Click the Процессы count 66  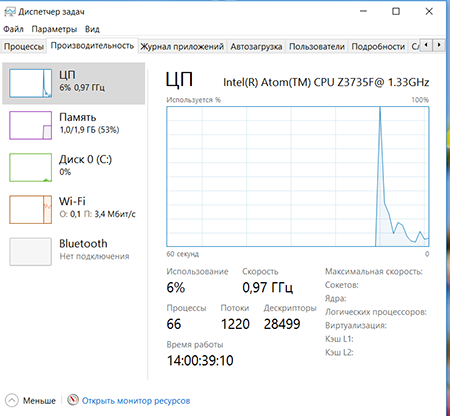tap(174, 324)
